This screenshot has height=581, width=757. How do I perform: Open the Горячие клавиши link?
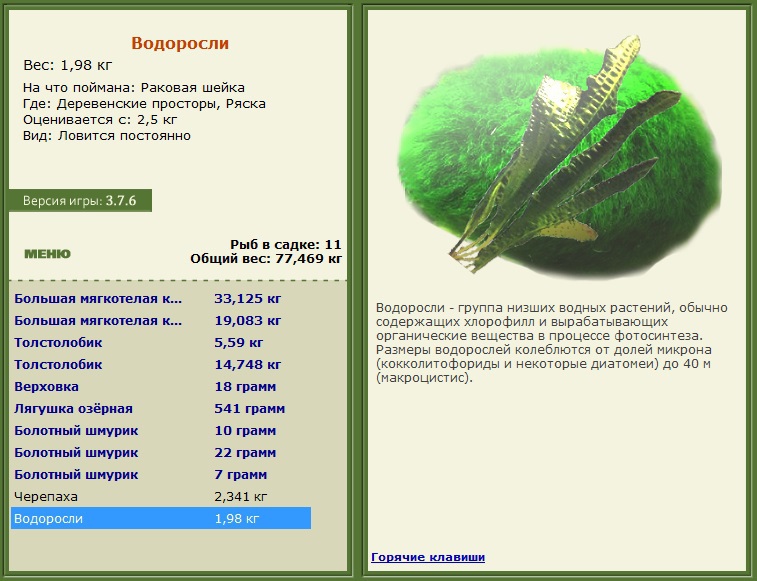[428, 557]
